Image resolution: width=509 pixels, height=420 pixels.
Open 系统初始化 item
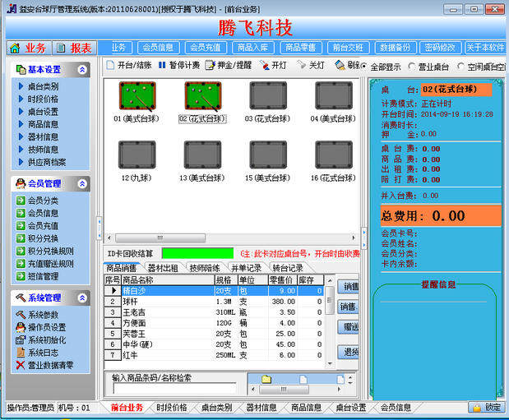[41, 340]
